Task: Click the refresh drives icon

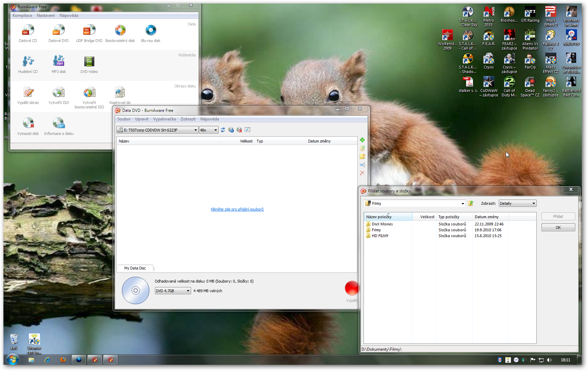Action: pyautogui.click(x=223, y=130)
